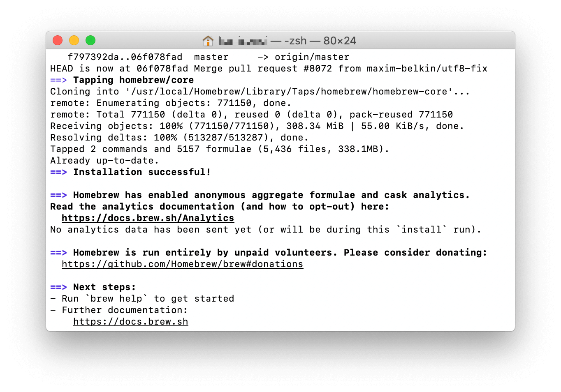Click the "Already up-to-date." line
Screen dimensions: 561x392
[104, 161]
